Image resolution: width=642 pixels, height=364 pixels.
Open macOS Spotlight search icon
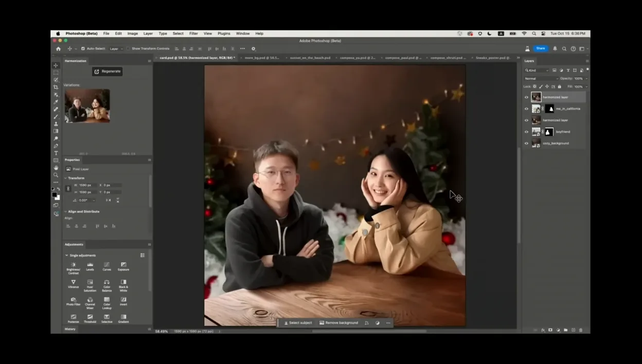534,33
